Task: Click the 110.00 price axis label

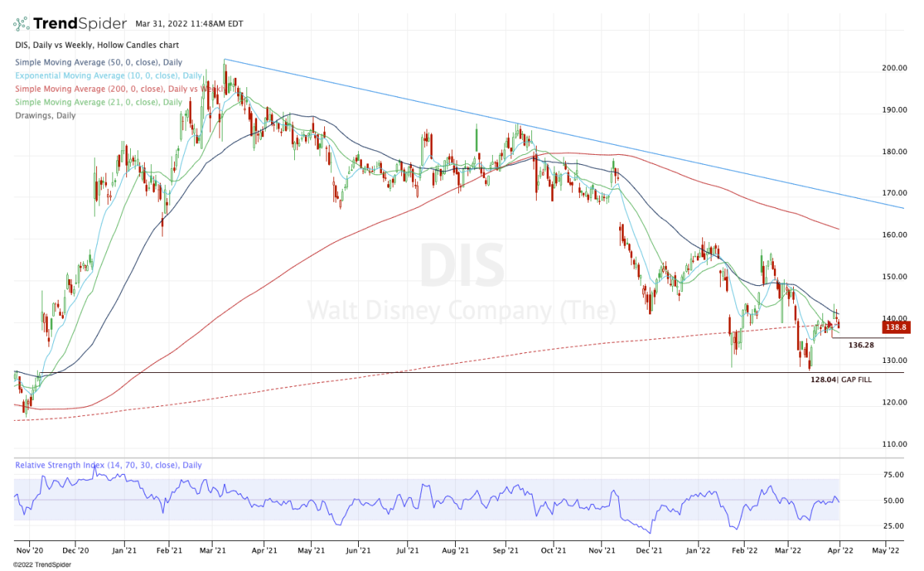Action: click(x=896, y=444)
